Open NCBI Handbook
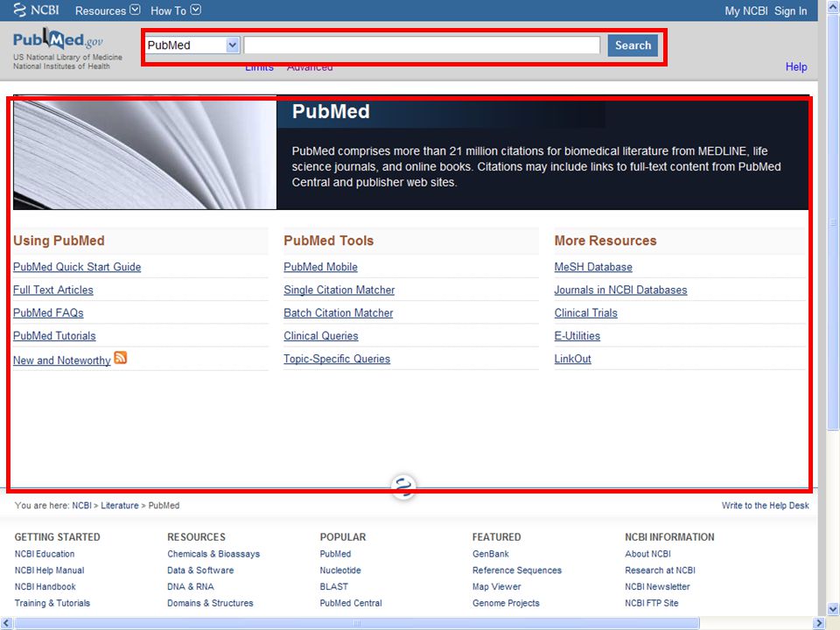The image size is (840, 630). [45, 587]
